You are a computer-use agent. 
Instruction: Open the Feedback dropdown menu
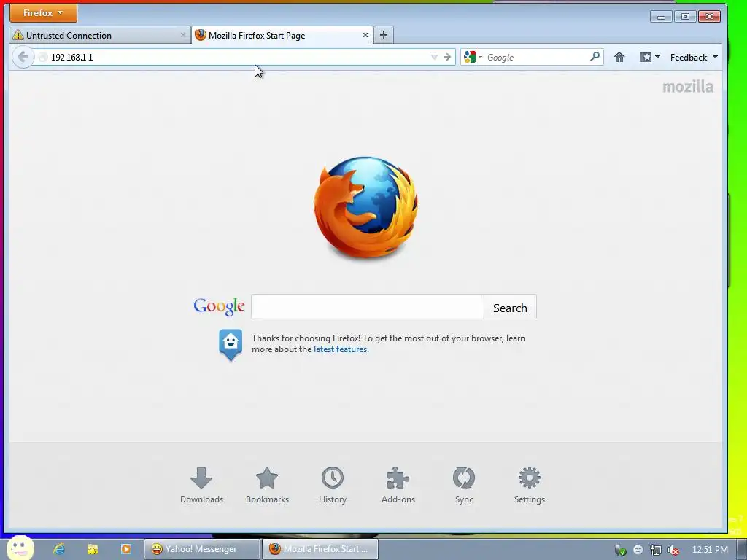tap(694, 57)
